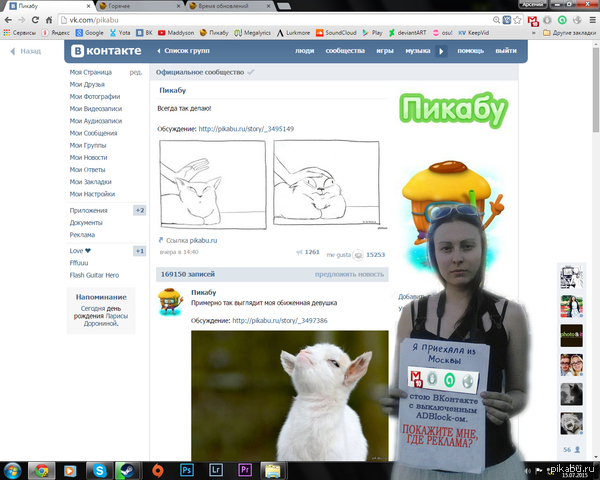Open Мои Друзья in sidebar
600x480 pixels.
(87, 85)
